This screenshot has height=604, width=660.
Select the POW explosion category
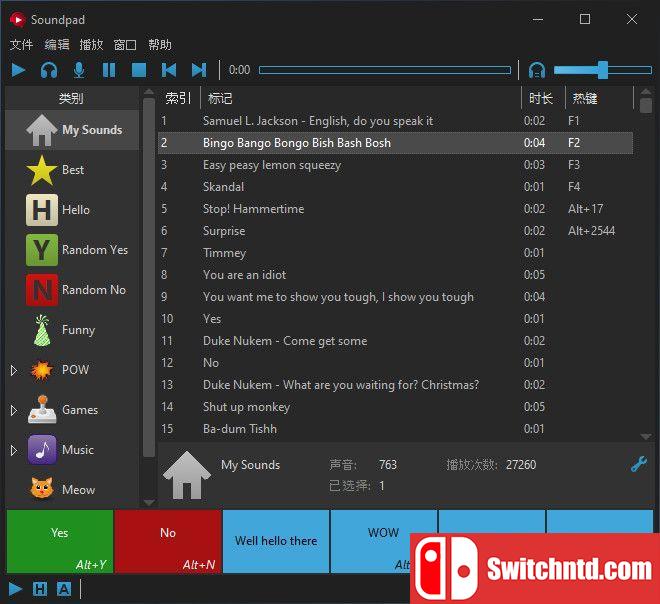click(x=72, y=370)
